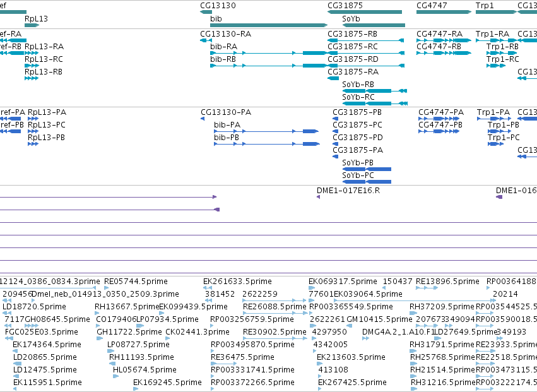
Task: Click the DME1-017E16.R feature label
Action: coord(348,191)
